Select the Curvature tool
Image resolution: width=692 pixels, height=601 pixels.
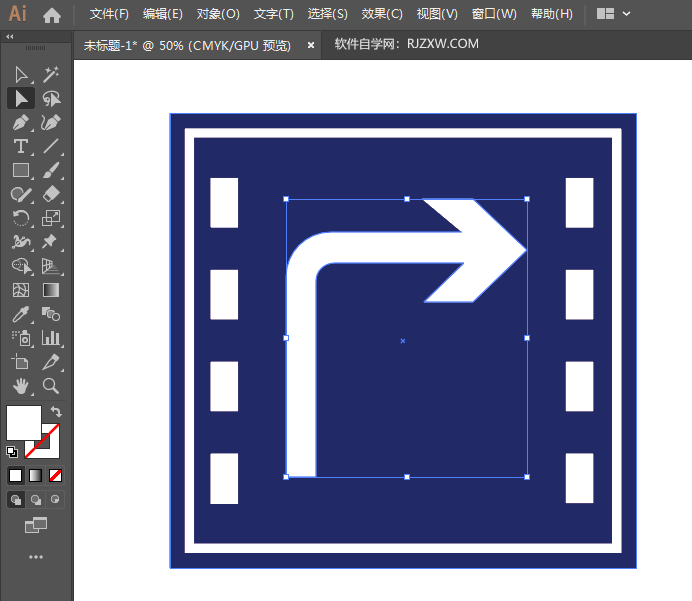click(x=51, y=122)
